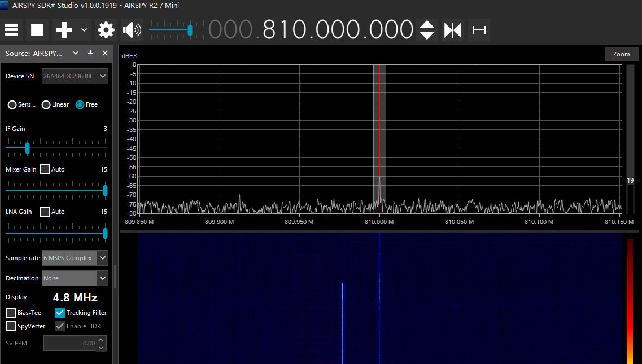
Task: Mute audio with the speaker icon
Action: pyautogui.click(x=132, y=30)
